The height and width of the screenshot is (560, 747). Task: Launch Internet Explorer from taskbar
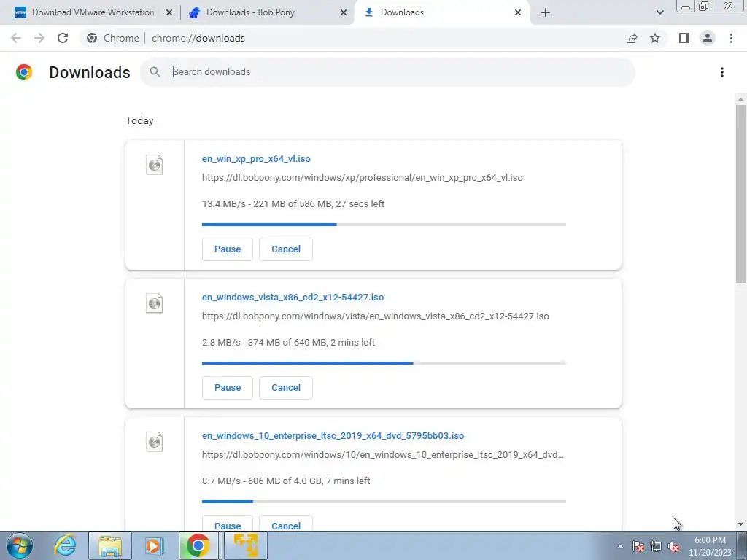pyautogui.click(x=64, y=545)
